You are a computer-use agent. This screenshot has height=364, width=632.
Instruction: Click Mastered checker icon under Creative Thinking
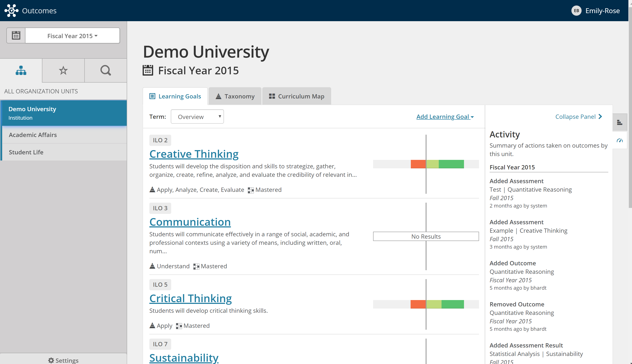point(251,190)
